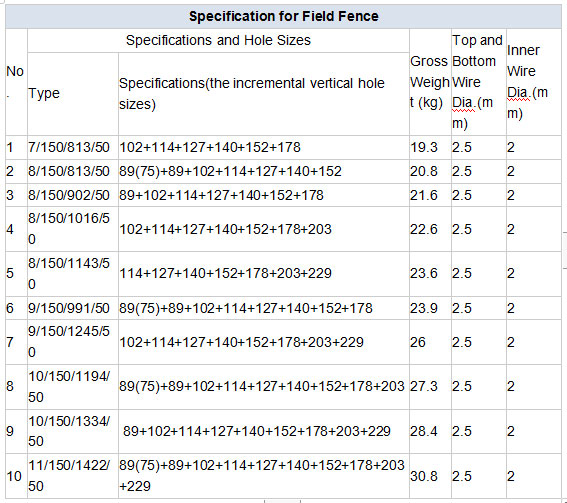Select the '9/150/991/50' type cell

coord(73,308)
